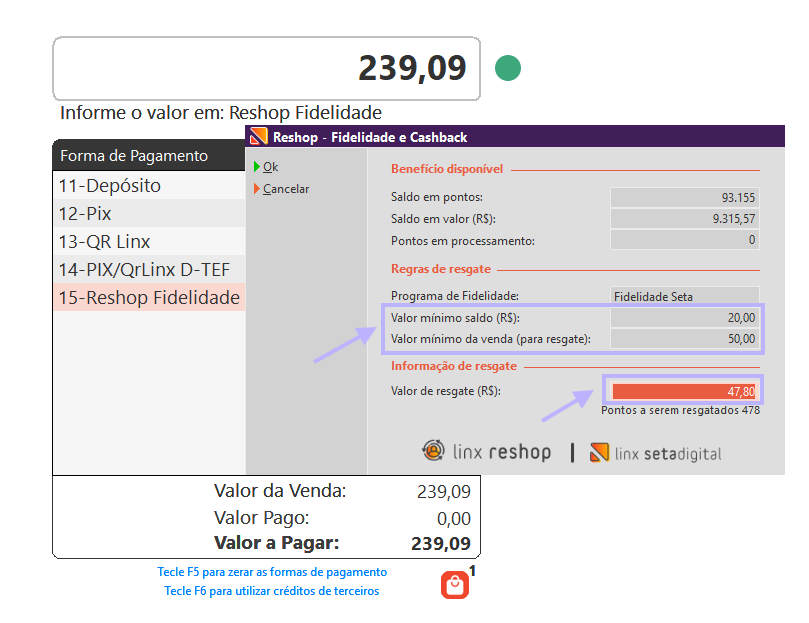Click 'Pontos a serem resgatados 478' text

point(681,410)
